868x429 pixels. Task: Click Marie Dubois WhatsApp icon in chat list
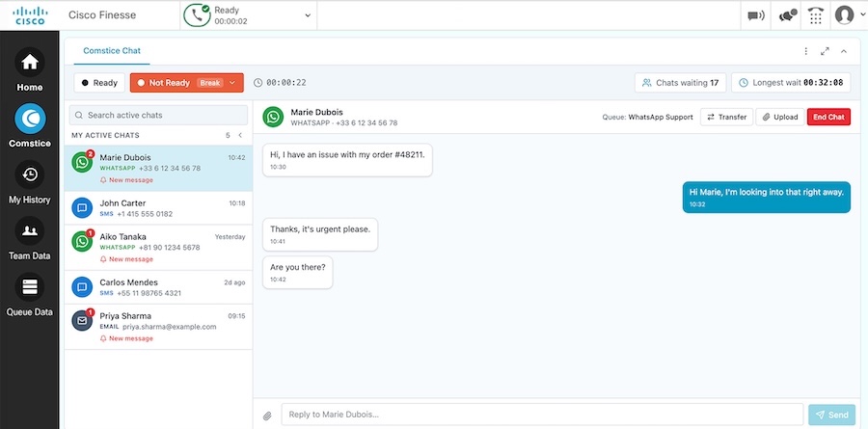82,162
